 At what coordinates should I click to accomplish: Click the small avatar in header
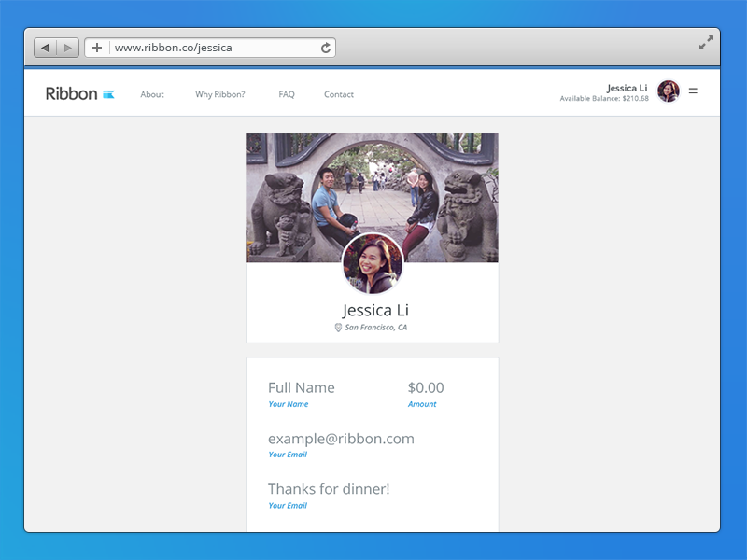tap(669, 91)
